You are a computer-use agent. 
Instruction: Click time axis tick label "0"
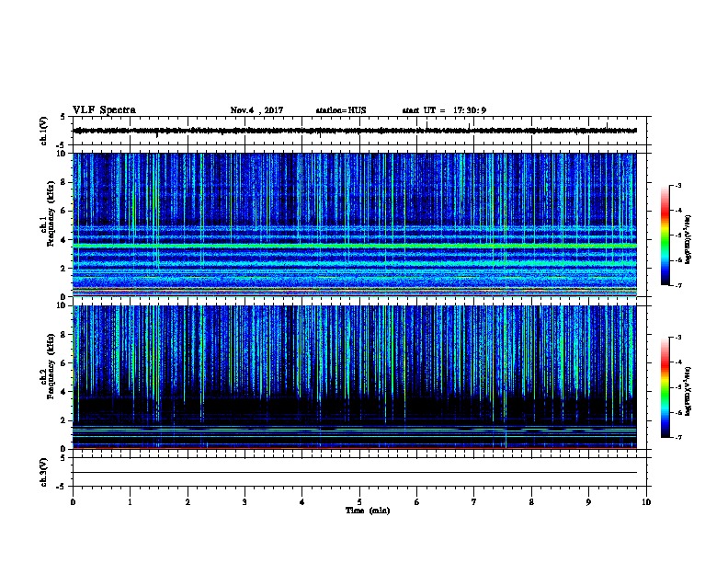73,502
